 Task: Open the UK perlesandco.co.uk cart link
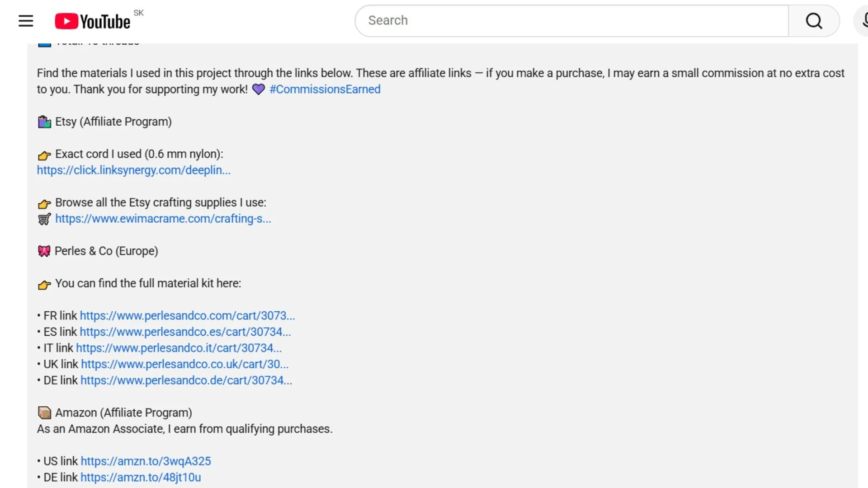click(x=185, y=365)
